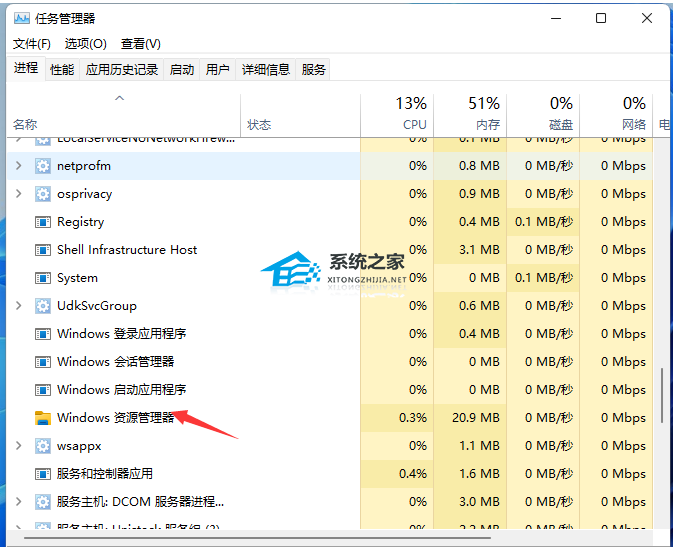The image size is (673, 547).
Task: Click the Windows 会话管理器 icon
Action: coord(42,362)
